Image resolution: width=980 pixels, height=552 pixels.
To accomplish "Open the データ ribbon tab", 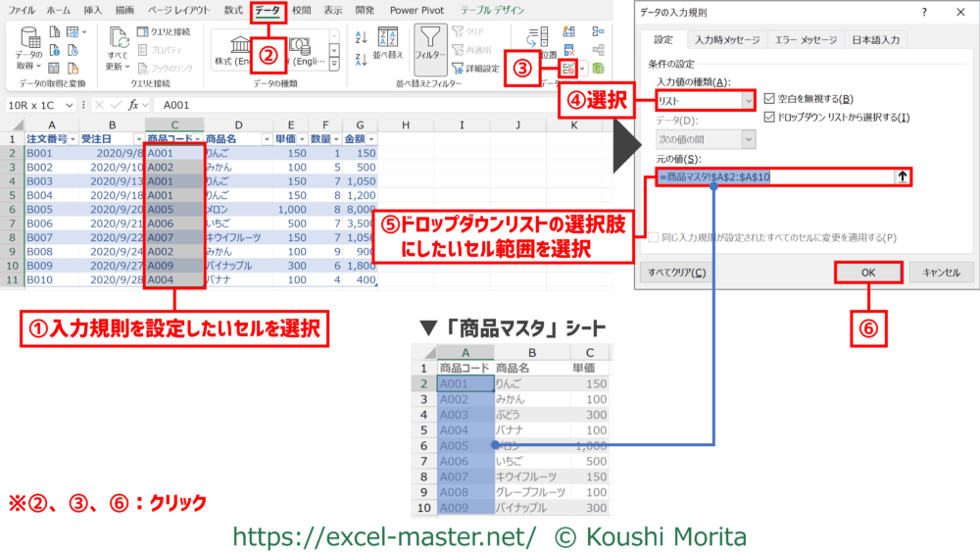I will click(268, 10).
